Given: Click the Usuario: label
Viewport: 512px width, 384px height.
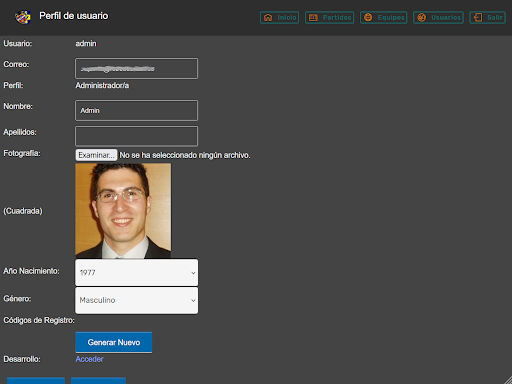Looking at the screenshot, I should tap(18, 44).
